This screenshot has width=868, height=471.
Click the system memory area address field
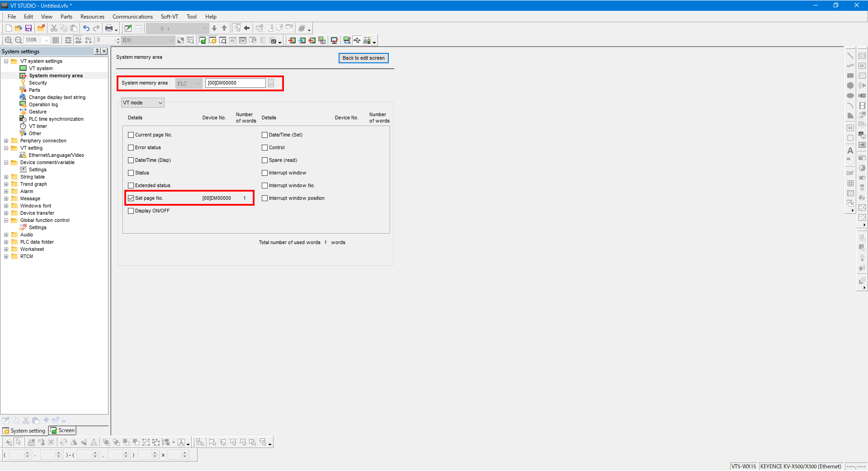[235, 83]
